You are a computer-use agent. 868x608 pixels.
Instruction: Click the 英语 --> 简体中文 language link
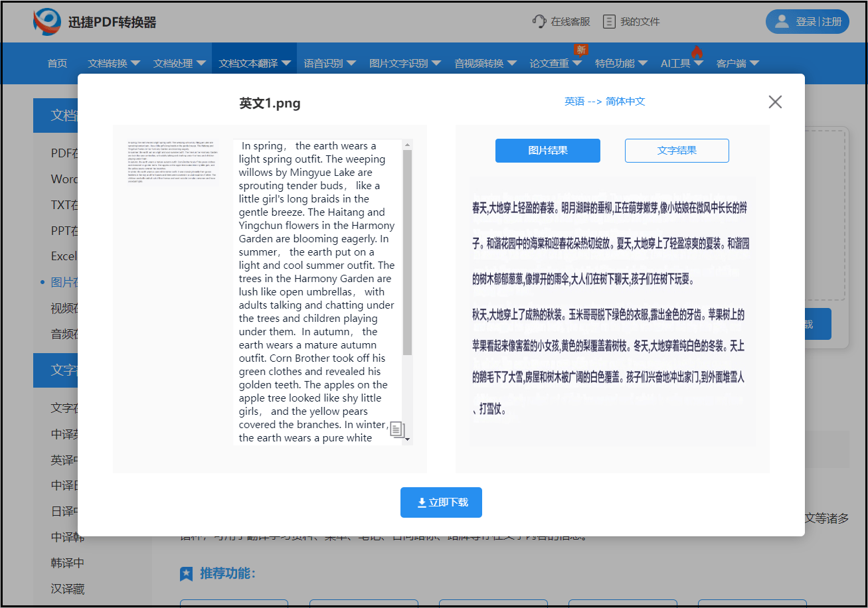tap(604, 102)
